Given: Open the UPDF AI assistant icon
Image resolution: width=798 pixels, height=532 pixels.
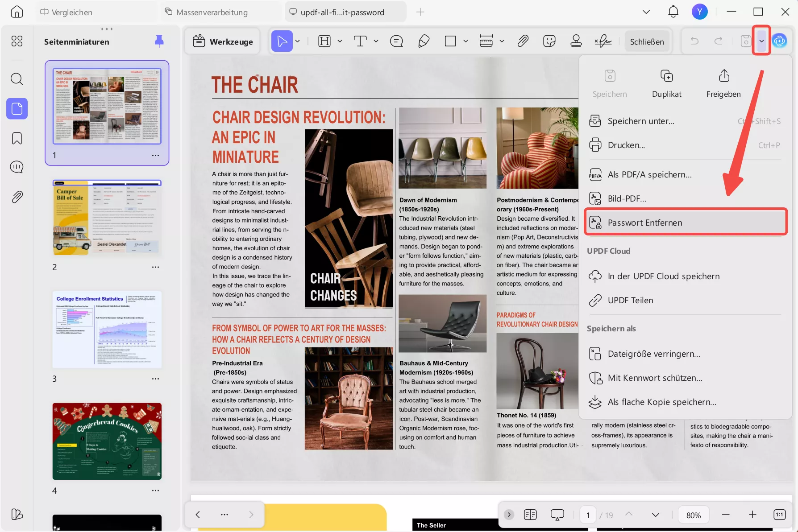Looking at the screenshot, I should point(780,41).
